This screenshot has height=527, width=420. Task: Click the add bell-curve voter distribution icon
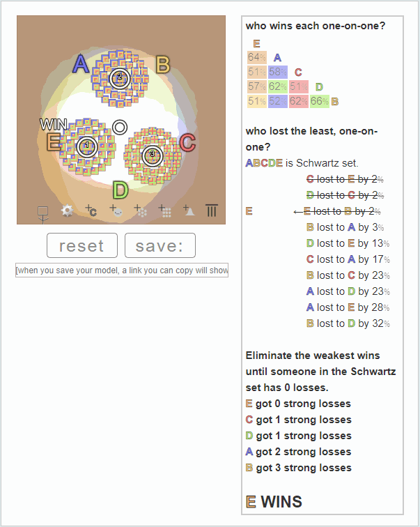pyautogui.click(x=189, y=211)
